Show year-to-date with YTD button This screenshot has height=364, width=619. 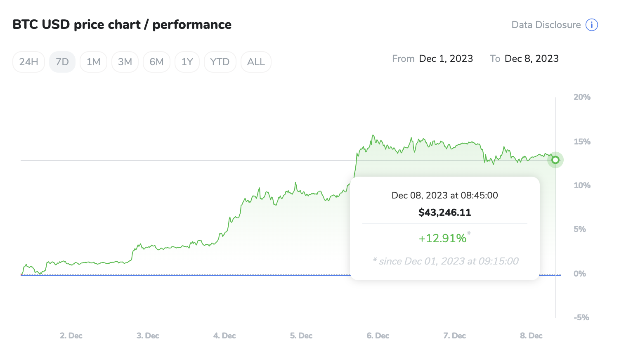click(220, 62)
